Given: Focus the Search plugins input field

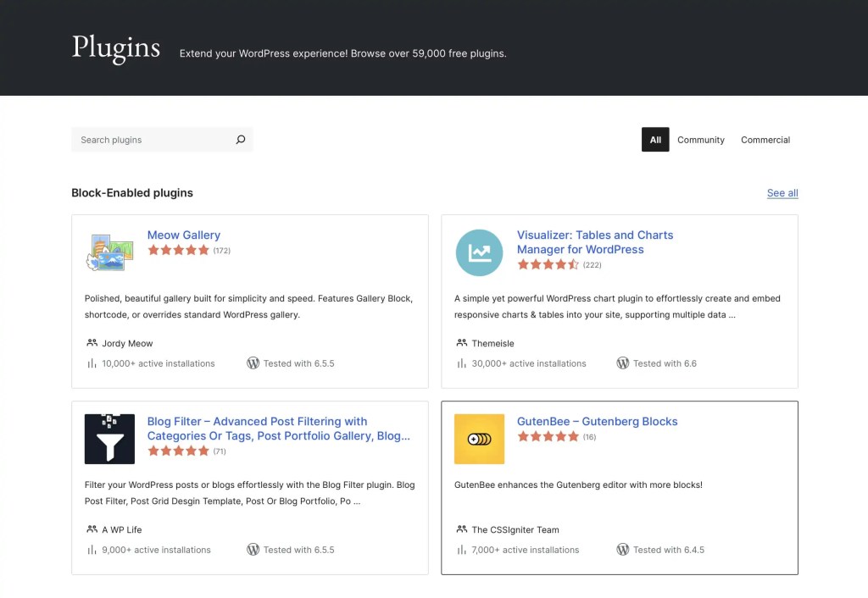Looking at the screenshot, I should [x=153, y=140].
